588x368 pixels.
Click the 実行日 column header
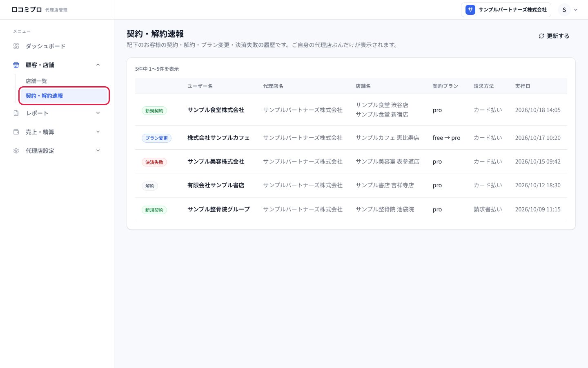tap(523, 86)
